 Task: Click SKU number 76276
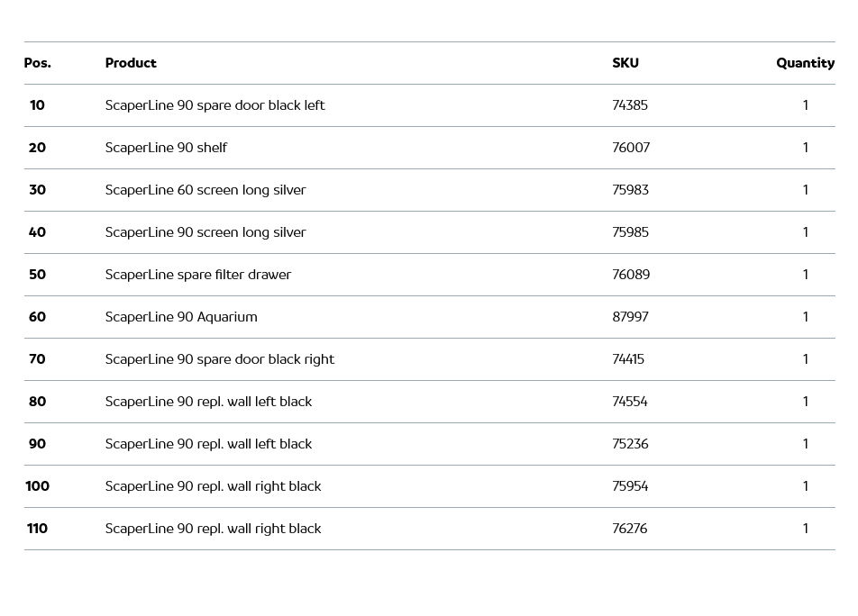[630, 529]
